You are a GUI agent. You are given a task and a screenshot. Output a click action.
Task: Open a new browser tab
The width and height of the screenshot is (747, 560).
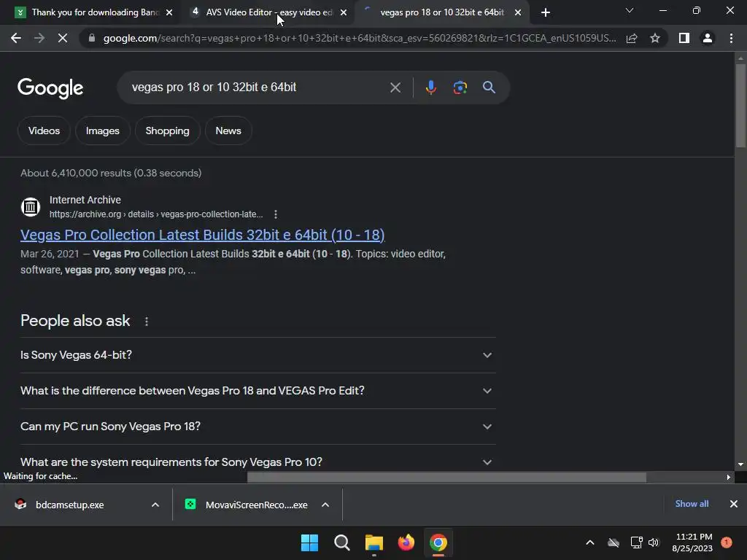546,12
